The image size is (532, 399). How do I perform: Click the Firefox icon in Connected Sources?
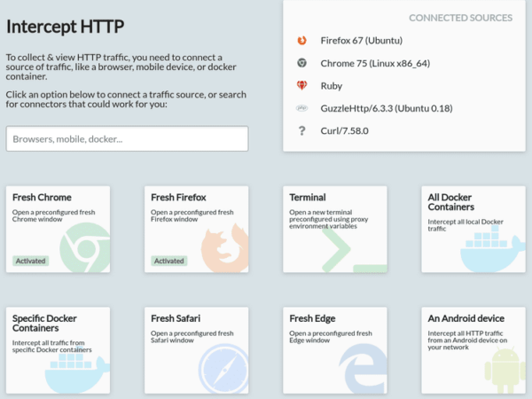301,41
